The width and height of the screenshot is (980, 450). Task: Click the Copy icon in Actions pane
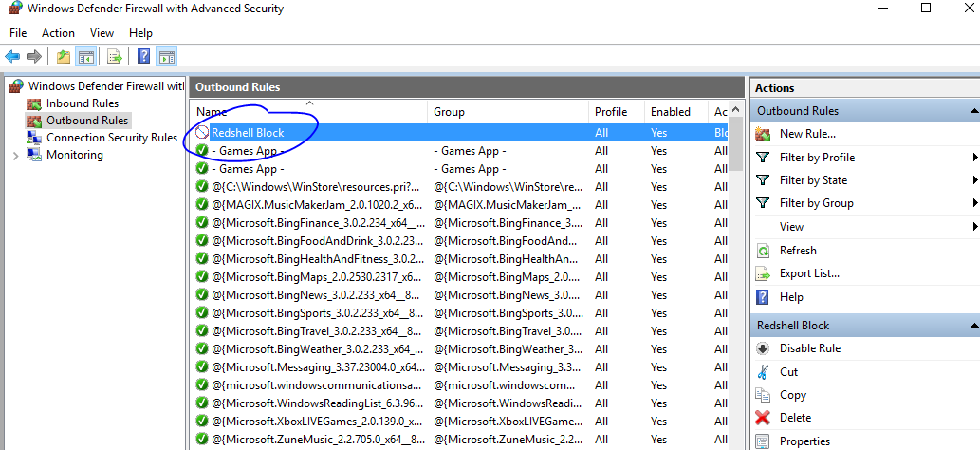pyautogui.click(x=763, y=395)
